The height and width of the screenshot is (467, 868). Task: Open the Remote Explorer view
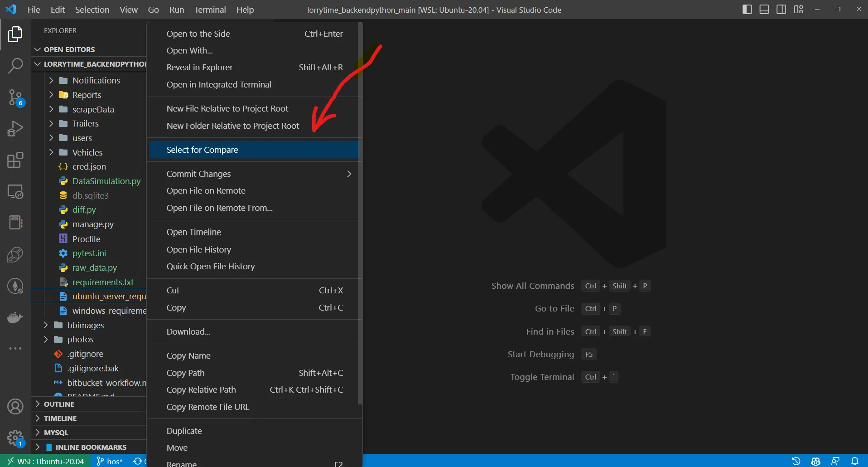15,192
